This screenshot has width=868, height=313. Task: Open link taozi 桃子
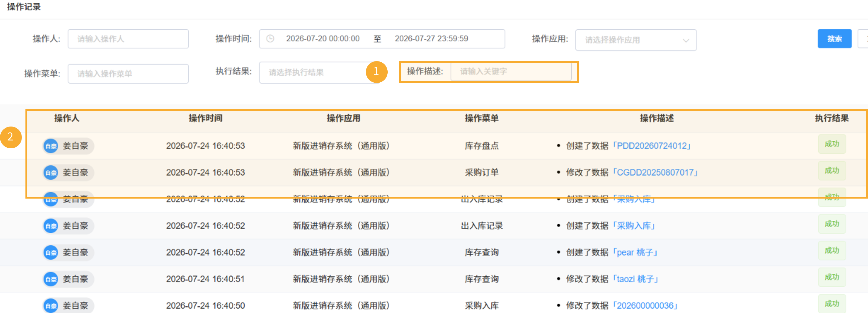click(635, 279)
